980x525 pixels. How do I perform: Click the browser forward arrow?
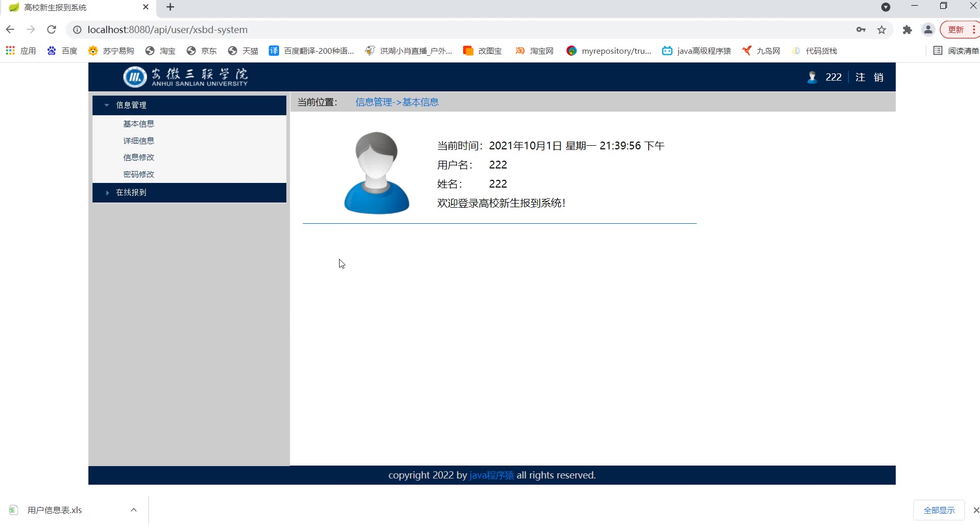30,29
